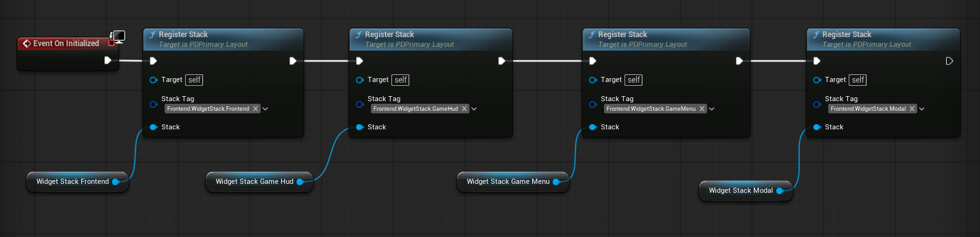Viewport: 980px width, 237px height.
Task: Click output pin of Widget Stack Frontend variable
Action: (115, 182)
